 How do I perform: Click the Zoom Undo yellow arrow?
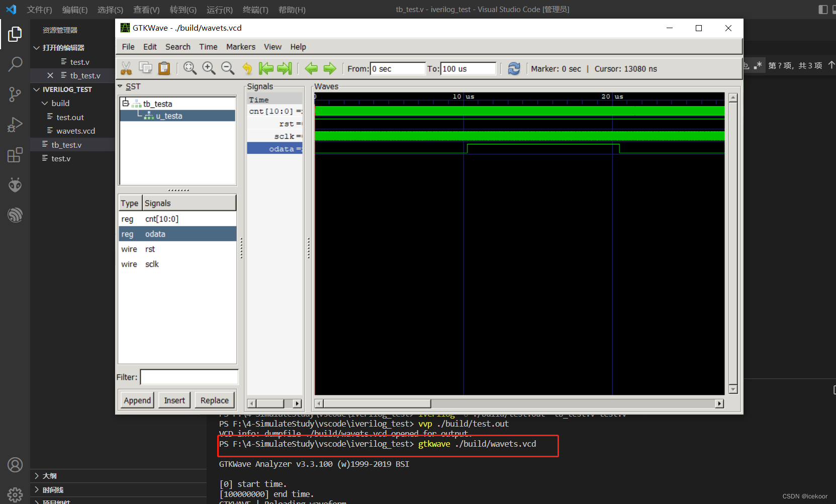[x=247, y=68]
